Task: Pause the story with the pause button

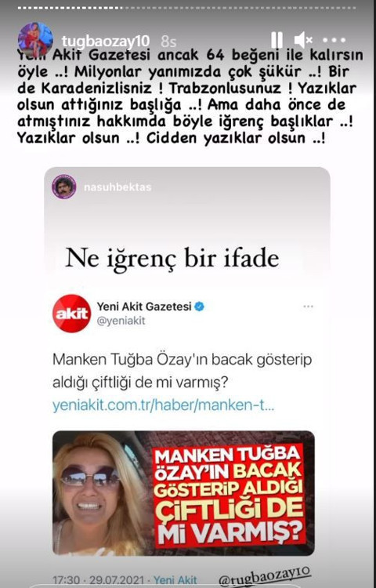Action: (x=277, y=40)
